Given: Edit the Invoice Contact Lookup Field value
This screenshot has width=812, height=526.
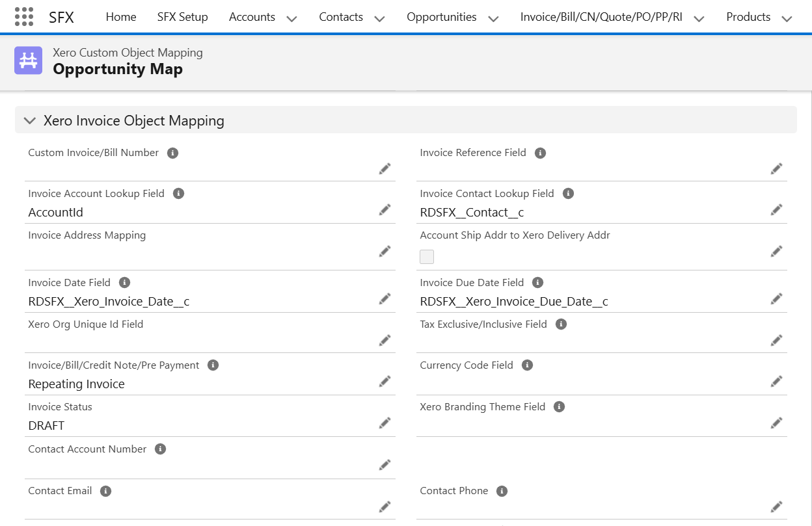Looking at the screenshot, I should point(776,210).
